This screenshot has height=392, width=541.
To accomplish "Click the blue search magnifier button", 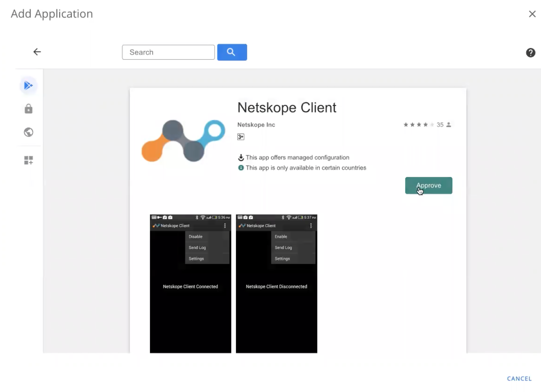I will coord(232,52).
